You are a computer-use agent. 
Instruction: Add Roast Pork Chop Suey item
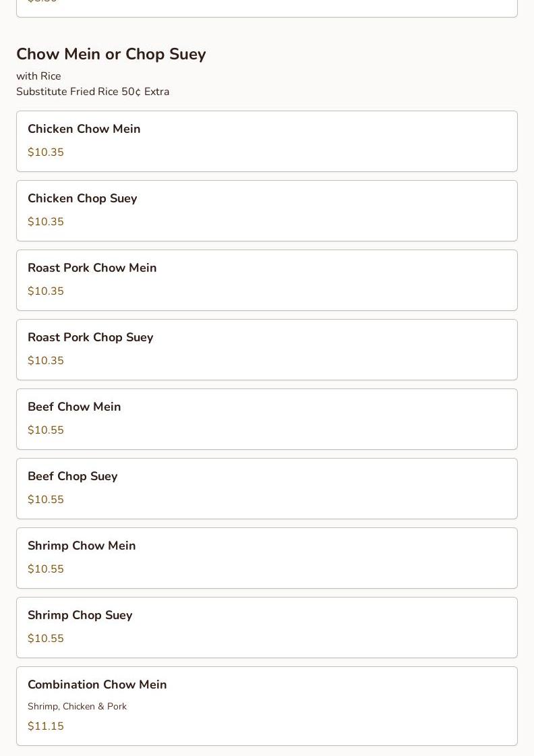coord(266,349)
